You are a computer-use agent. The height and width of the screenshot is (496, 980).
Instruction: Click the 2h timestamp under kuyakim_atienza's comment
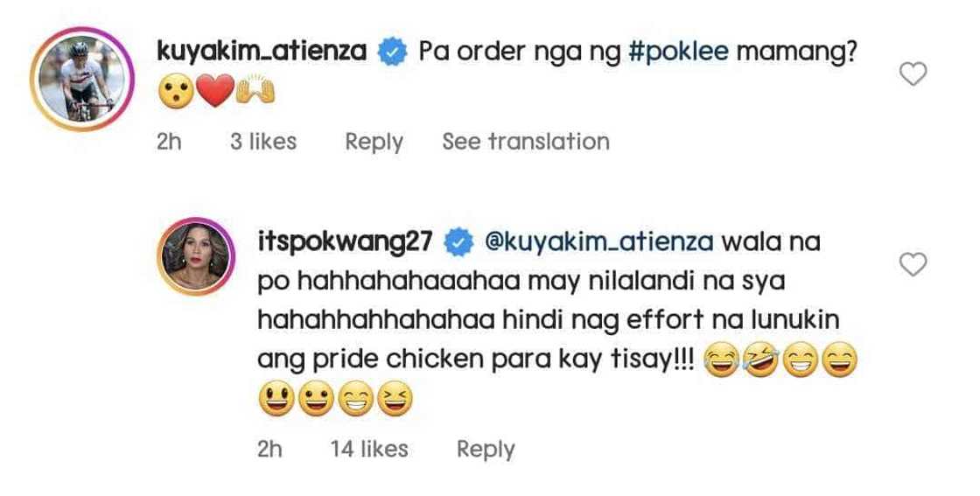click(x=169, y=142)
